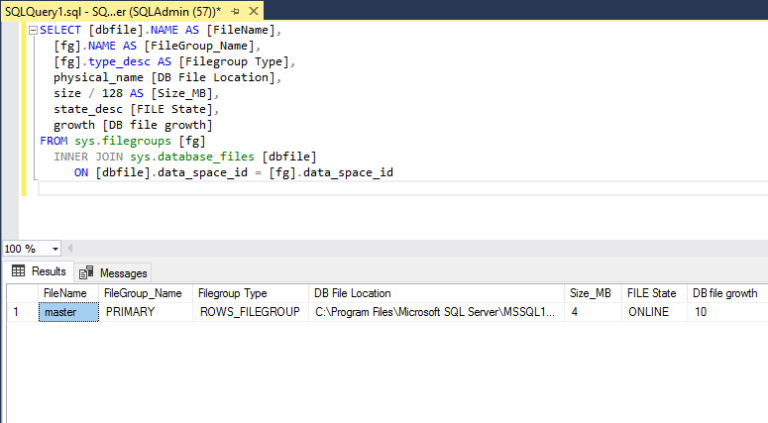
Task: Click the Results grid icon
Action: (18, 271)
